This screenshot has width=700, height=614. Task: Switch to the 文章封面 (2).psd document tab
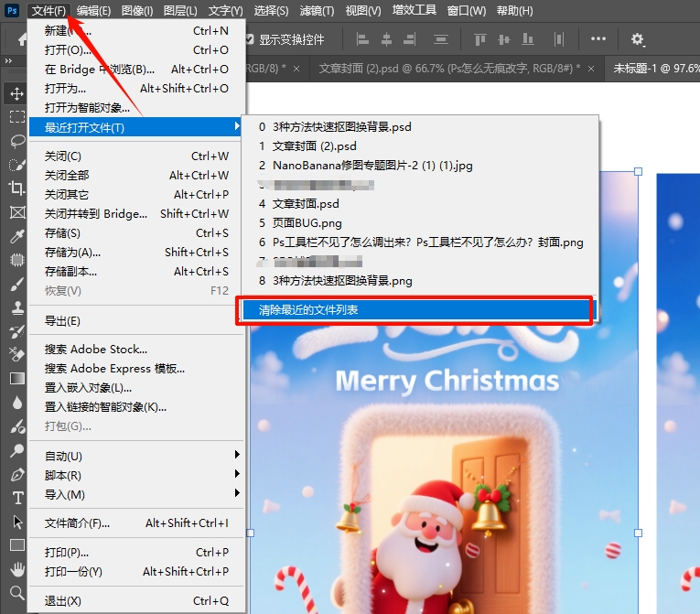pyautogui.click(x=439, y=69)
